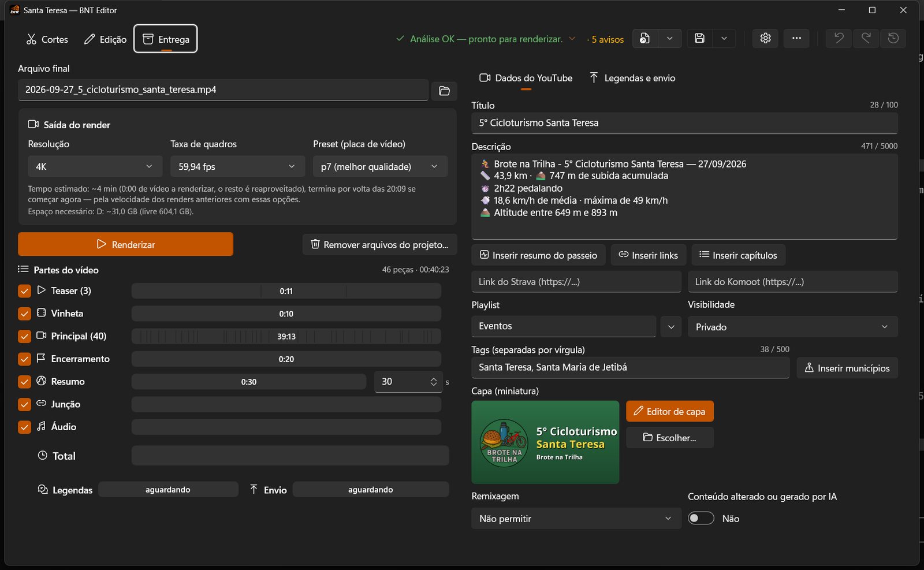Click the Partes do vídeo list icon
The image size is (924, 570).
[x=23, y=269]
